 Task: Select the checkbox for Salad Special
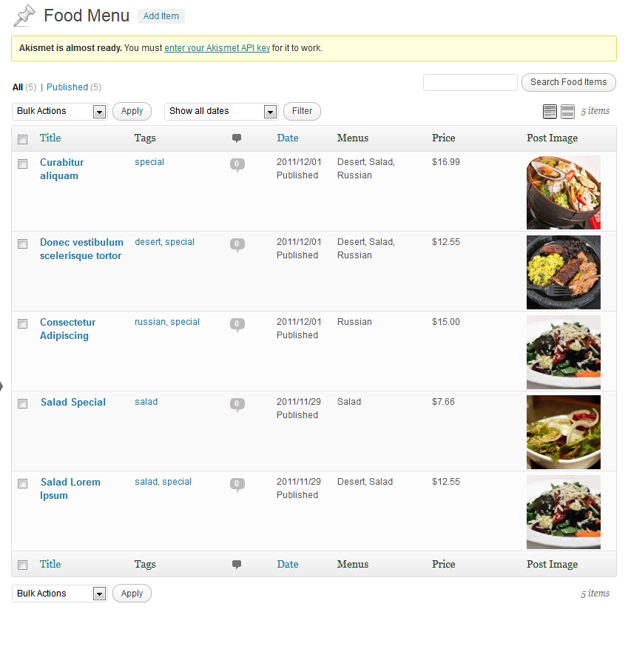[22, 403]
